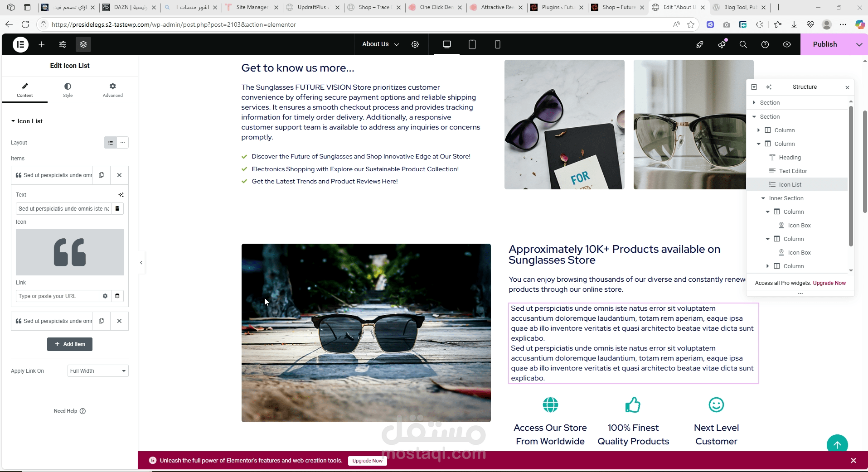868x472 pixels.
Task: Select inline list layout
Action: pos(122,143)
